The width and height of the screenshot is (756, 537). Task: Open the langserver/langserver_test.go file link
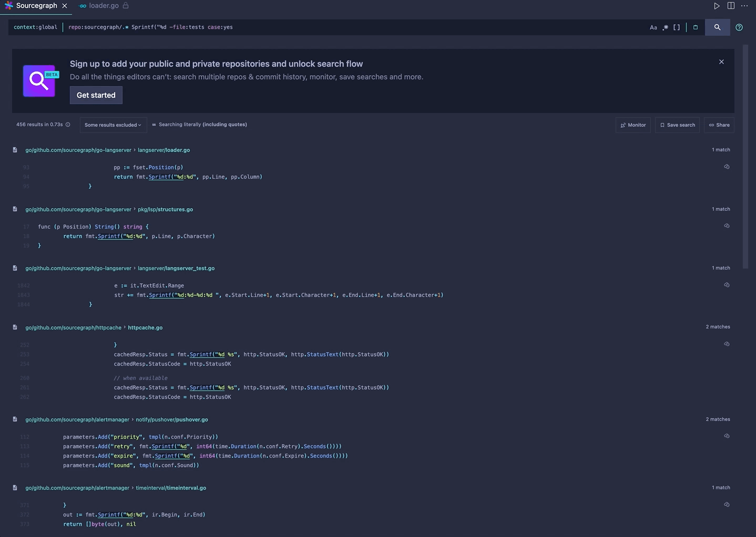tap(176, 268)
